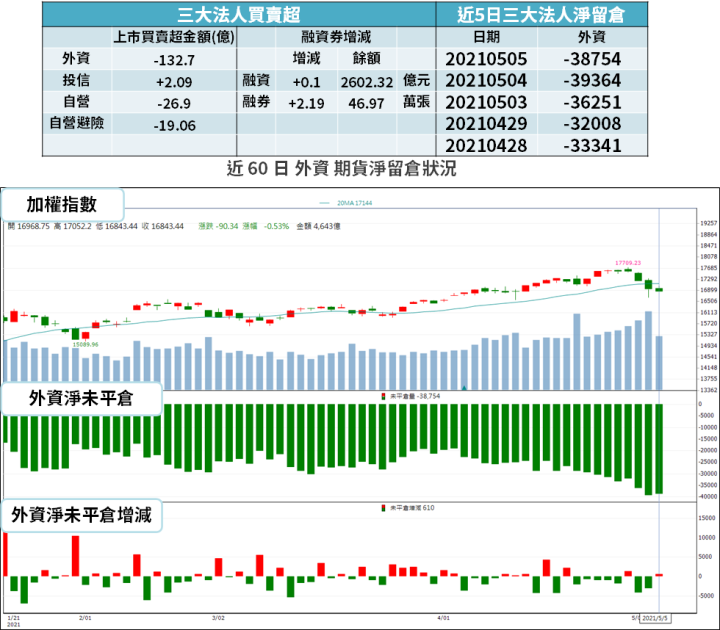720x630 pixels.
Task: Click the 近 60 日 外資 期貨淨留倉狀況 title
Action: (342, 169)
